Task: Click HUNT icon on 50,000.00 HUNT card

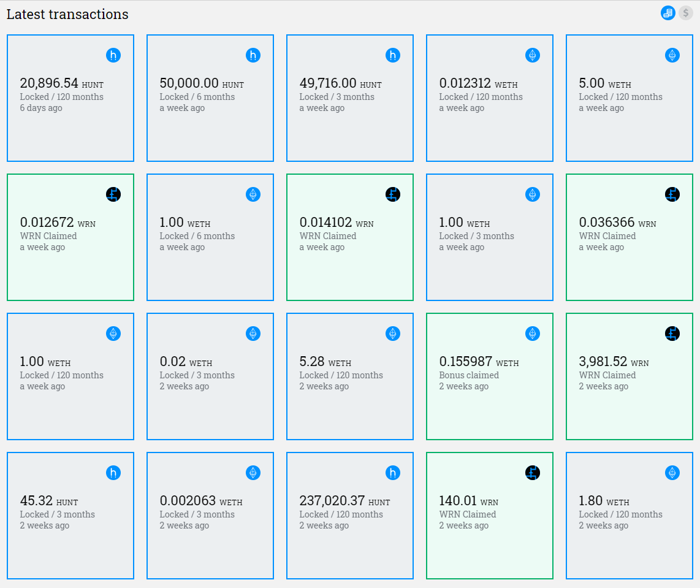Action: click(x=253, y=55)
